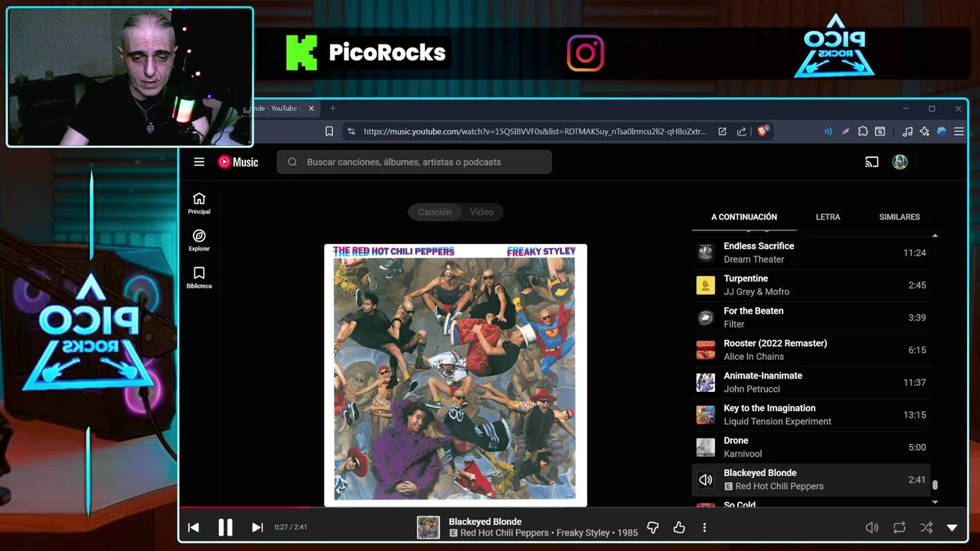Image resolution: width=980 pixels, height=551 pixels.
Task: Click the bookmark icon in address bar
Action: 329,132
